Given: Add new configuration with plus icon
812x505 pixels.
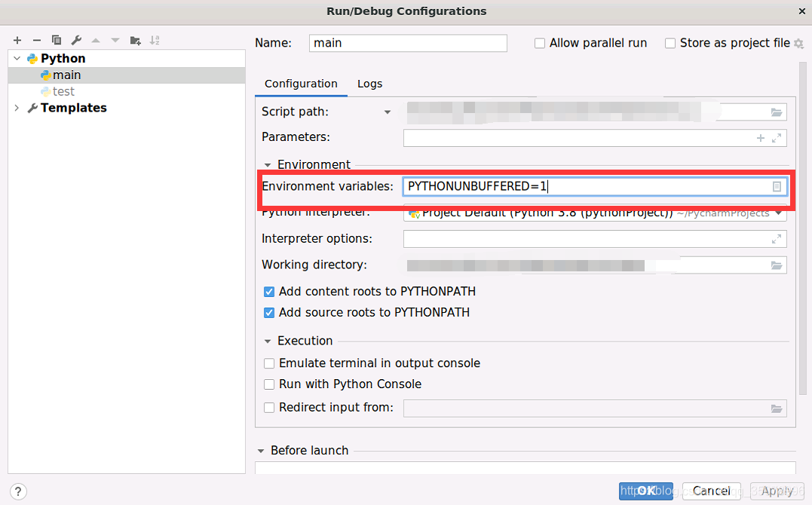Looking at the screenshot, I should click(x=17, y=41).
